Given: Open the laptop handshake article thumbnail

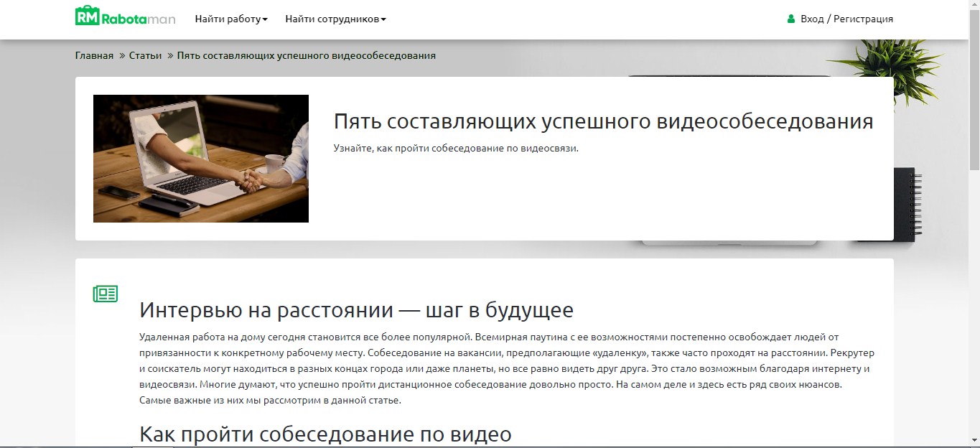Looking at the screenshot, I should pos(201,159).
